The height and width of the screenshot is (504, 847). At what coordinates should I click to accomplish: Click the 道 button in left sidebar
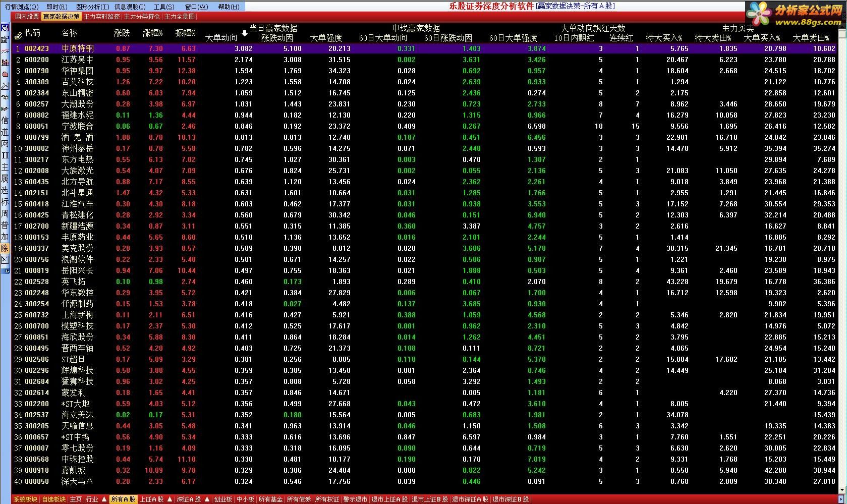pyautogui.click(x=5, y=132)
